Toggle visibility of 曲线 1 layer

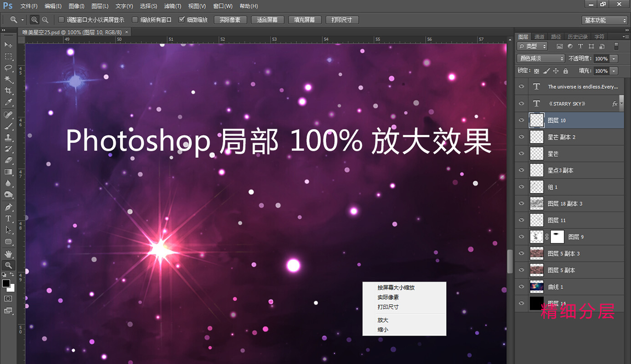point(522,287)
